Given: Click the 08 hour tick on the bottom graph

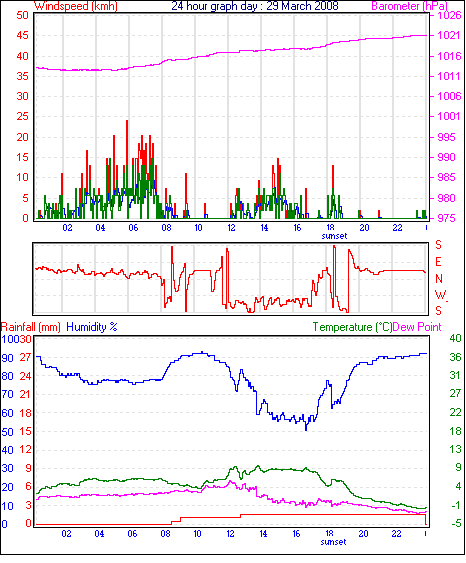Looking at the screenshot, I should point(166,534).
